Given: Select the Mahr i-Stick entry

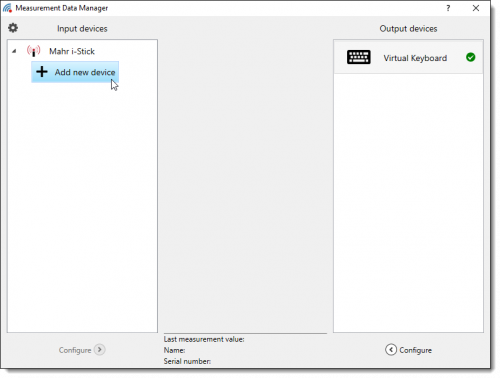Looking at the screenshot, I should [x=72, y=51].
